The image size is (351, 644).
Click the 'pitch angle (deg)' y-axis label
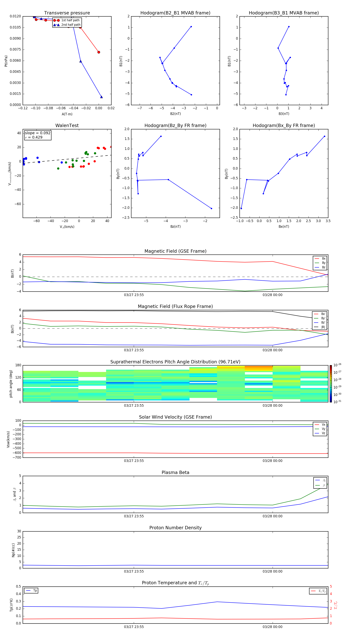(x=11, y=384)
